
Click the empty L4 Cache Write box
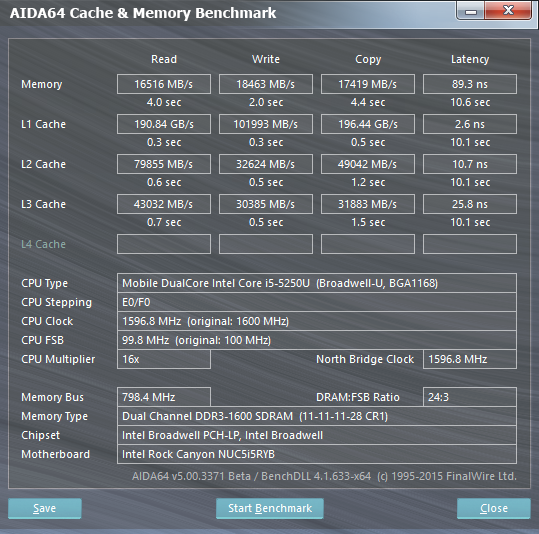(x=266, y=244)
